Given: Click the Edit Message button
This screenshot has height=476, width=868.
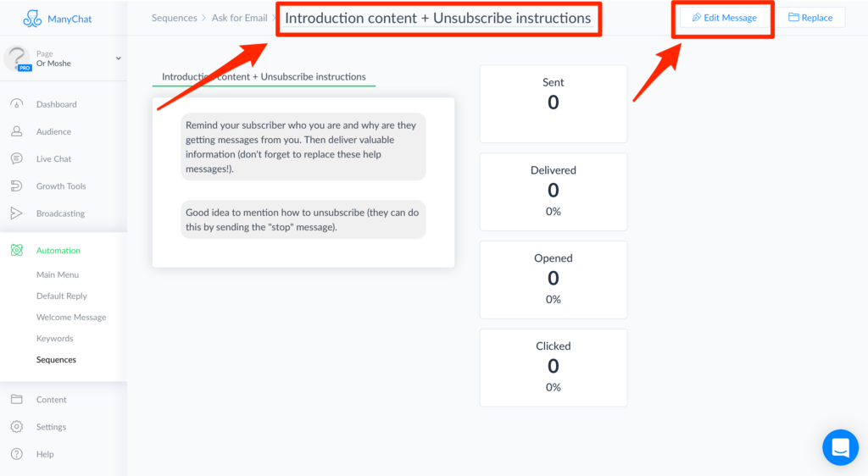Looking at the screenshot, I should point(724,18).
